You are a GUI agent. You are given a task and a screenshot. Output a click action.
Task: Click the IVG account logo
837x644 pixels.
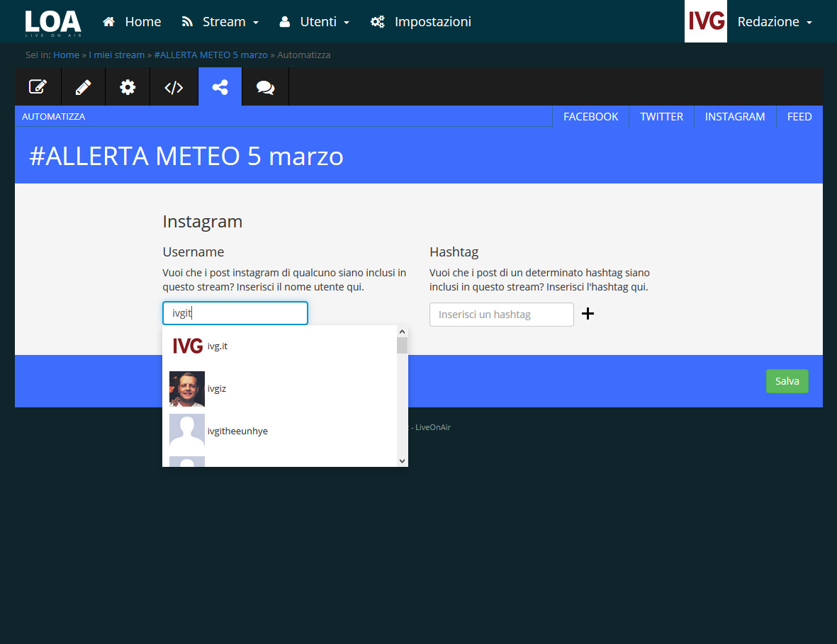tap(706, 21)
